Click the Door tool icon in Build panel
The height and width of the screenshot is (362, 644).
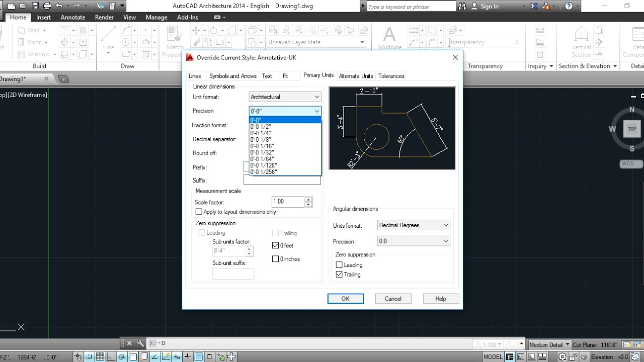coord(22,42)
